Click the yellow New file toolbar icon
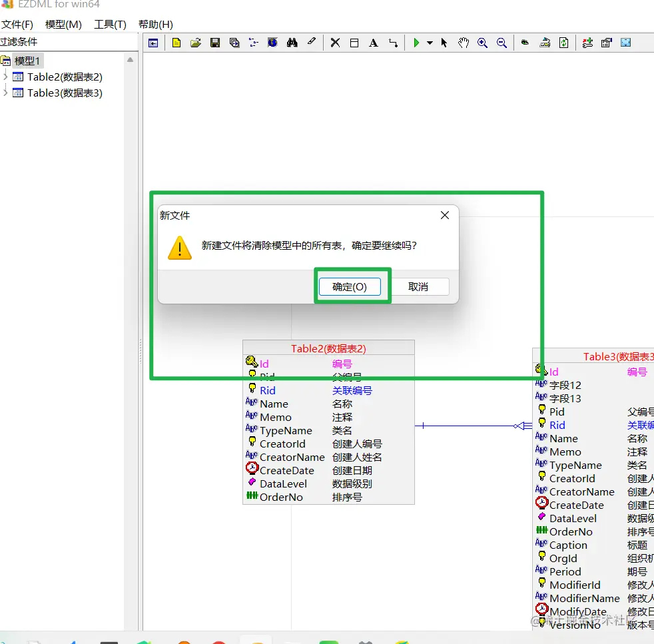 (176, 43)
